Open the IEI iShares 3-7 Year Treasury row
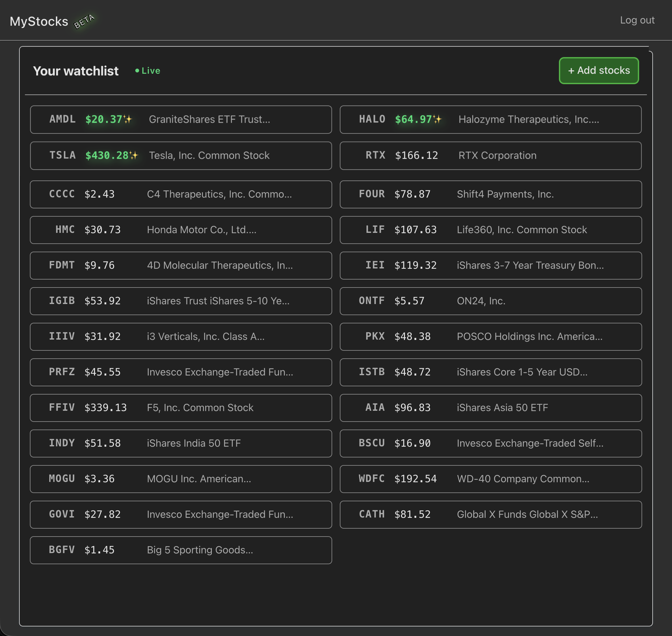This screenshot has height=636, width=672. [x=491, y=266]
